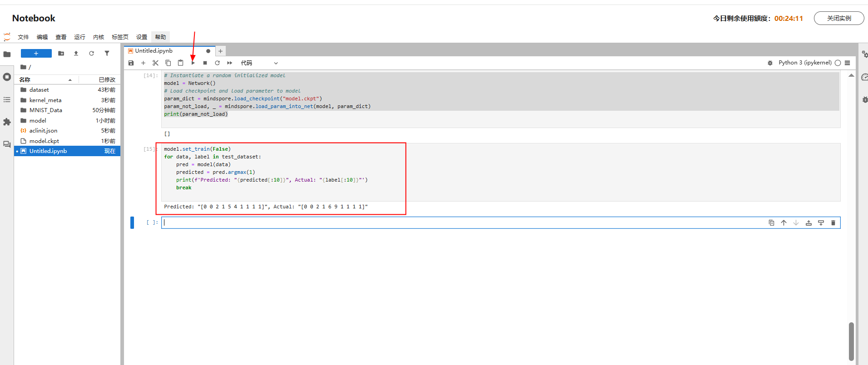The width and height of the screenshot is (868, 365).
Task: Click the 关闭实例 button
Action: pos(839,18)
